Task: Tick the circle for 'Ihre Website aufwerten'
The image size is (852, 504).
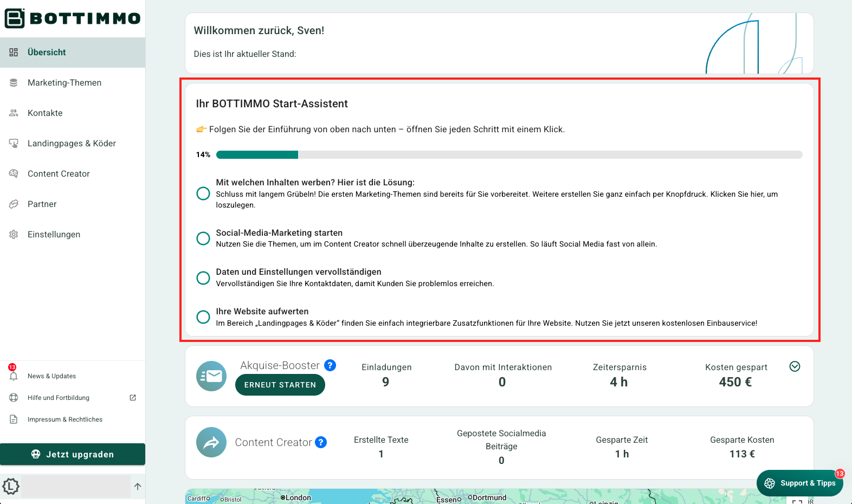Action: click(203, 317)
